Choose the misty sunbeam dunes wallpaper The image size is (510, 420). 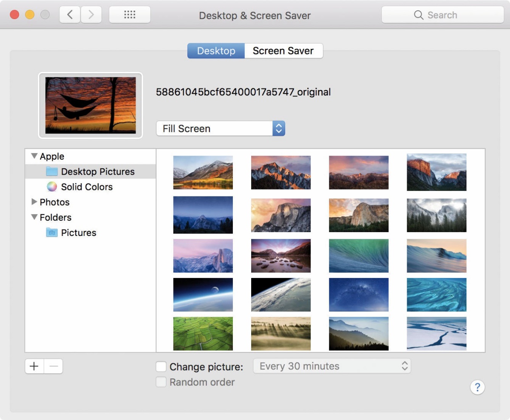pyautogui.click(x=281, y=334)
